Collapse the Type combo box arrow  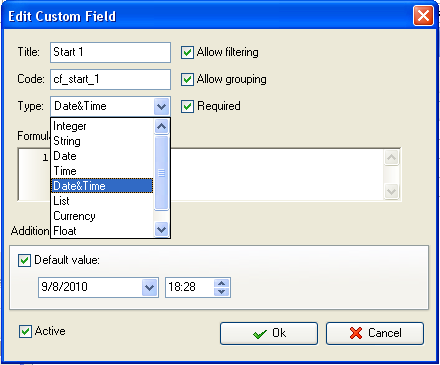[x=162, y=106]
